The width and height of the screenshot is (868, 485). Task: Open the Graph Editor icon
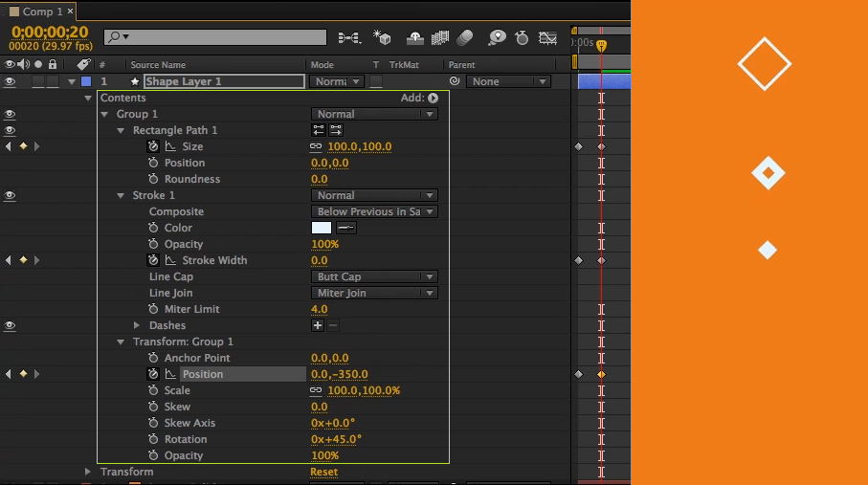(547, 37)
